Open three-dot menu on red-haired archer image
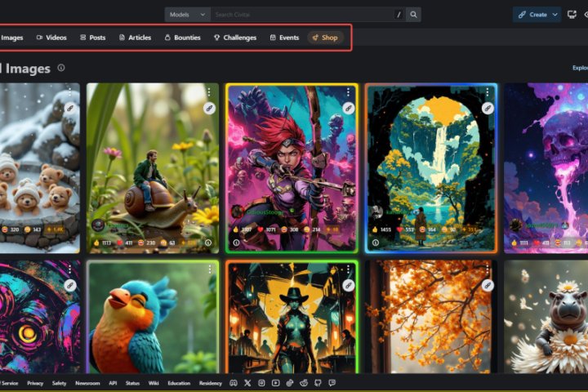 348,92
